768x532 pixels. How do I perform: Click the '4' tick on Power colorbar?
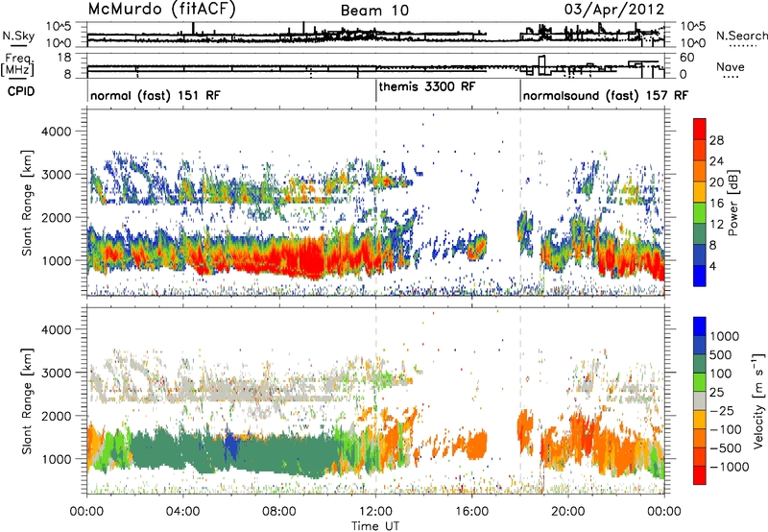coord(712,267)
